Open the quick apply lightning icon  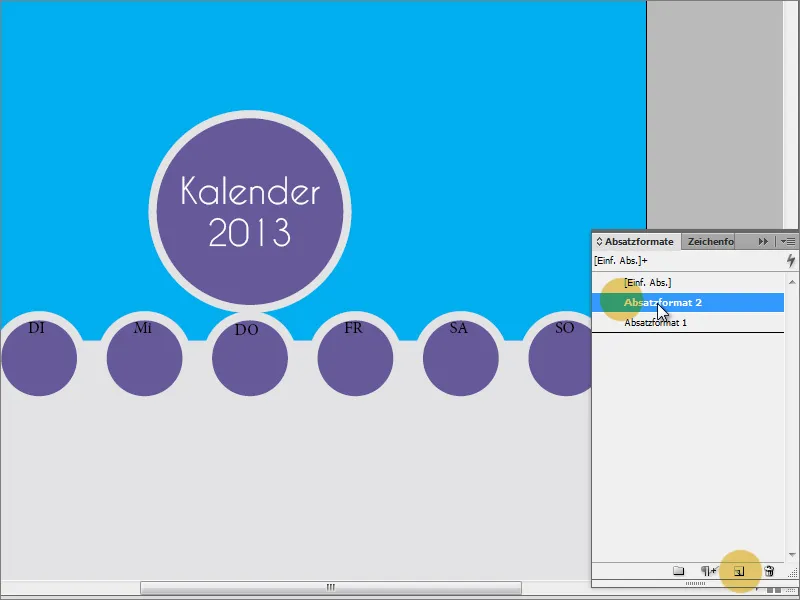click(x=791, y=261)
